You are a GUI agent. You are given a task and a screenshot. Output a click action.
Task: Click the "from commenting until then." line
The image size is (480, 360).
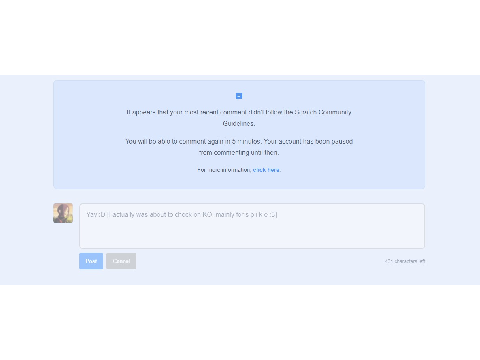tap(239, 153)
